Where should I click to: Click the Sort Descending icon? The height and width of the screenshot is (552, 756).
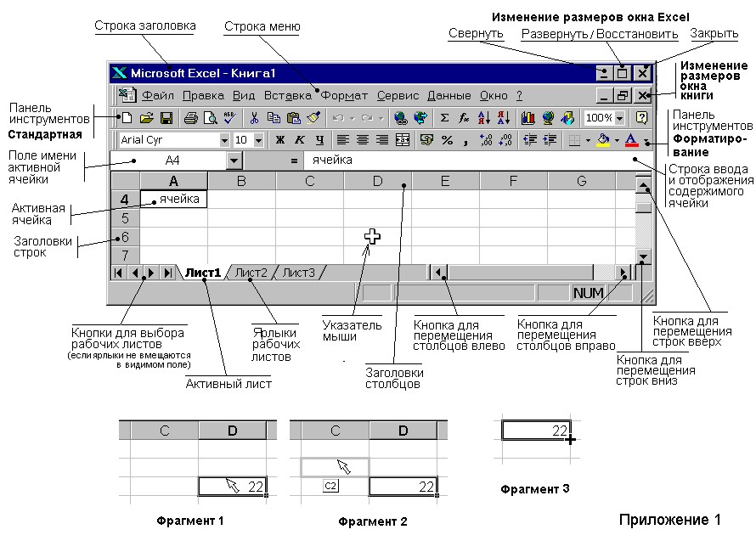pyautogui.click(x=504, y=118)
